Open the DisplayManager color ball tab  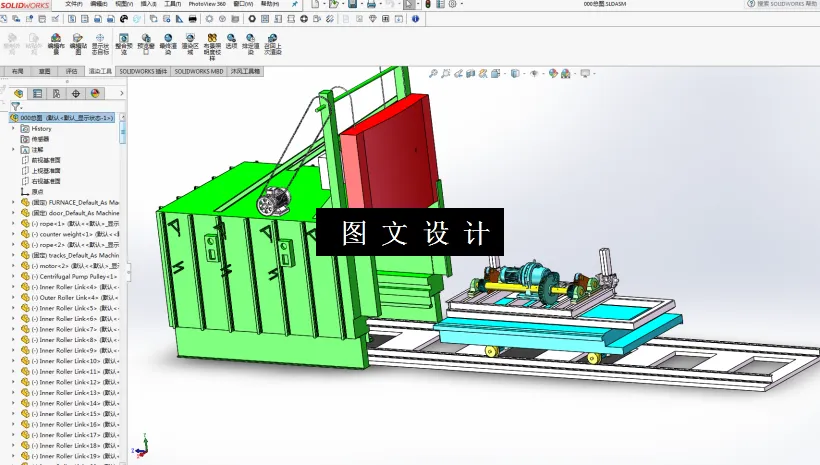pyautogui.click(x=95, y=93)
